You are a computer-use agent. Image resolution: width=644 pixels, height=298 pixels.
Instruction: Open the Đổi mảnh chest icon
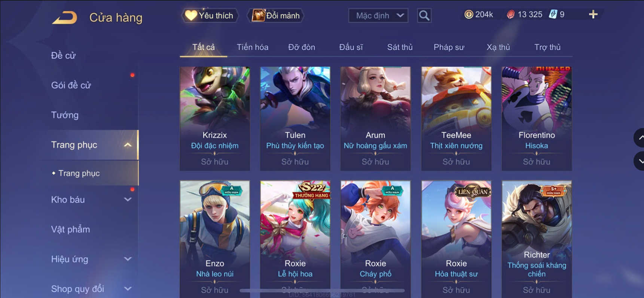pos(258,15)
